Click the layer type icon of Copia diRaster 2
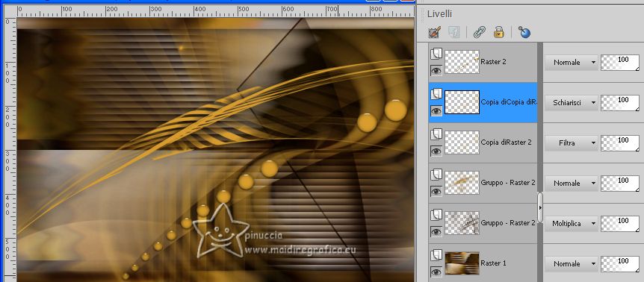Image resolution: width=644 pixels, height=282 pixels. coord(436,135)
